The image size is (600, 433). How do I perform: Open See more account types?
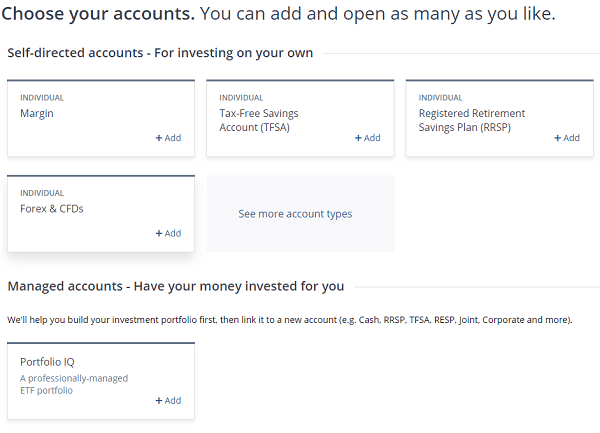point(295,214)
